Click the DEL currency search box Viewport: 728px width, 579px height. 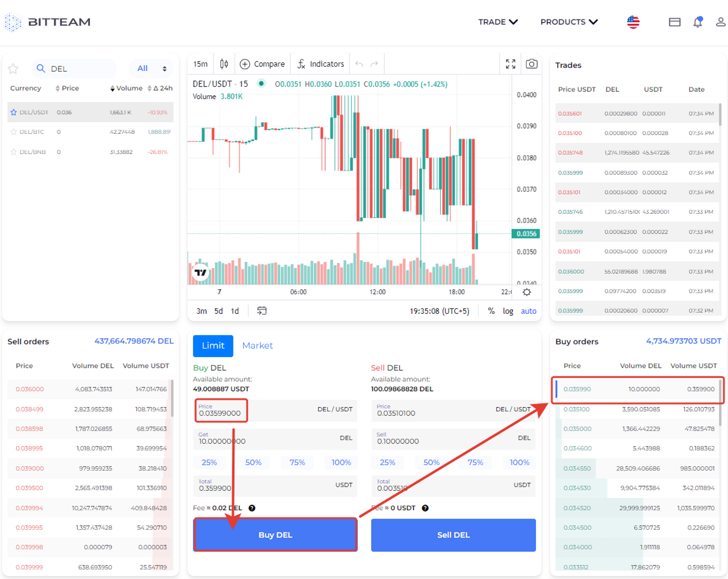74,68
